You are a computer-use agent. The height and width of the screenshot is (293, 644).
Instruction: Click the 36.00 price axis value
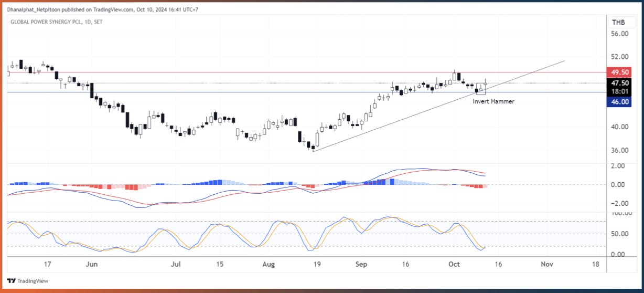pyautogui.click(x=620, y=150)
